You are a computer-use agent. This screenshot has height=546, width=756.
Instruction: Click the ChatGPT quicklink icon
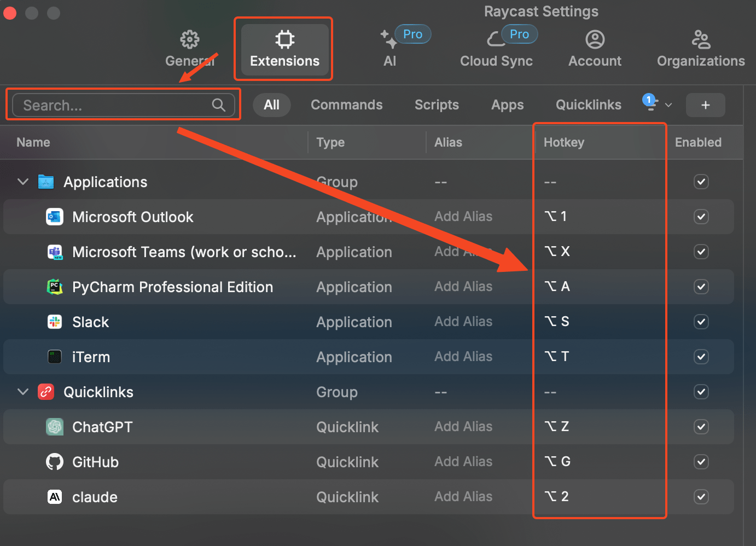[x=55, y=427]
